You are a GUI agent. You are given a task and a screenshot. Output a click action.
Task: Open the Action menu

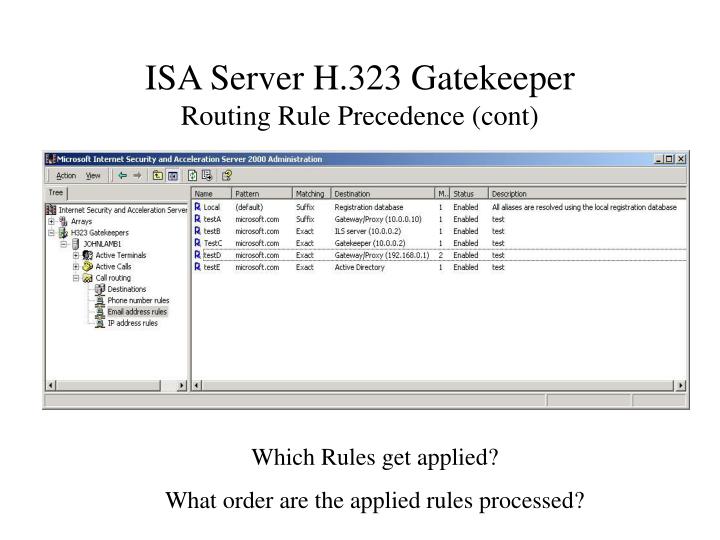coord(66,176)
